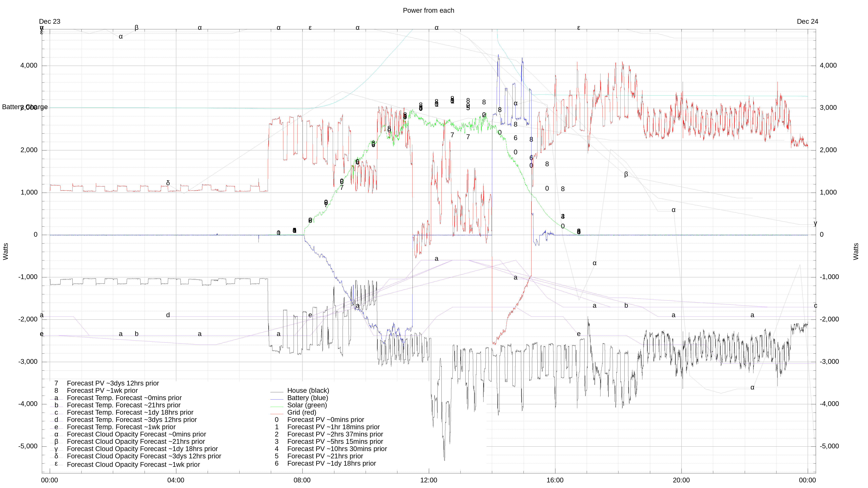Click "Forecast Temp. Forecast ~1wk prior" legend entry
868x488 pixels.
121,427
